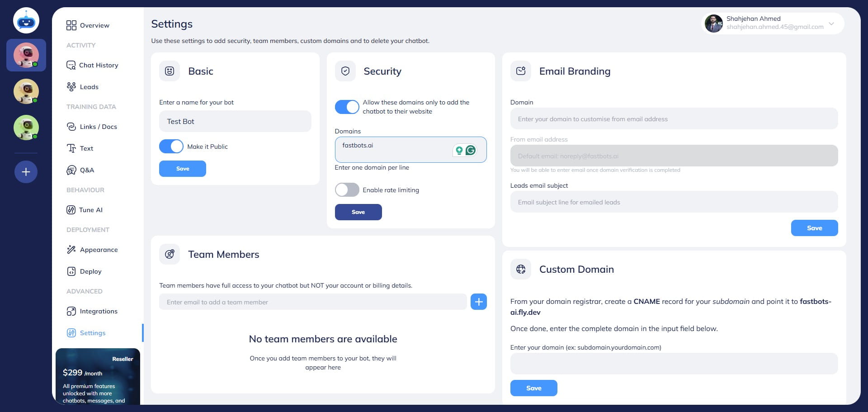Click the green lightbulb icon in Domains field
Viewport: 868px width, 412px height.
click(x=459, y=151)
